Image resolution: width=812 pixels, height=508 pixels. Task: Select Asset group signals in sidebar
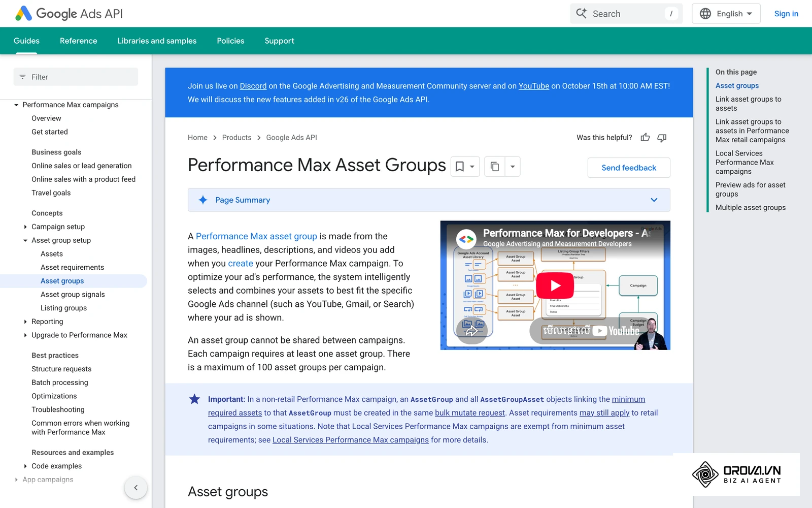73,295
